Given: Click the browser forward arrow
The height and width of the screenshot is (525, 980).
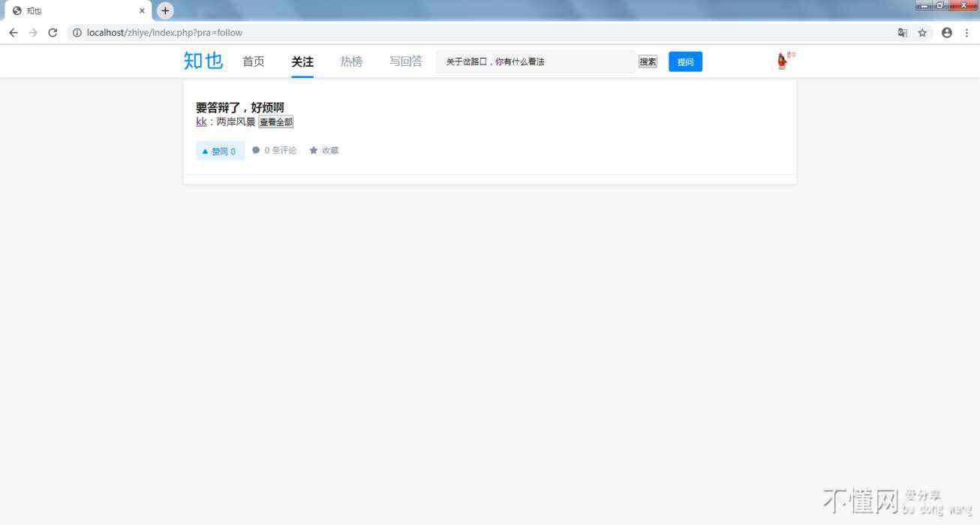Looking at the screenshot, I should click(32, 32).
